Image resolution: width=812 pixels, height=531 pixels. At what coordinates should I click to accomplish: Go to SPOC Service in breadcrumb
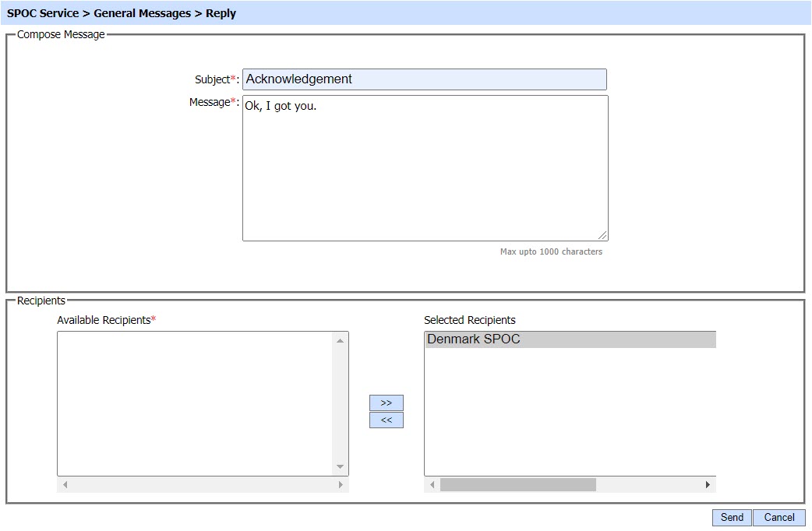[x=43, y=13]
